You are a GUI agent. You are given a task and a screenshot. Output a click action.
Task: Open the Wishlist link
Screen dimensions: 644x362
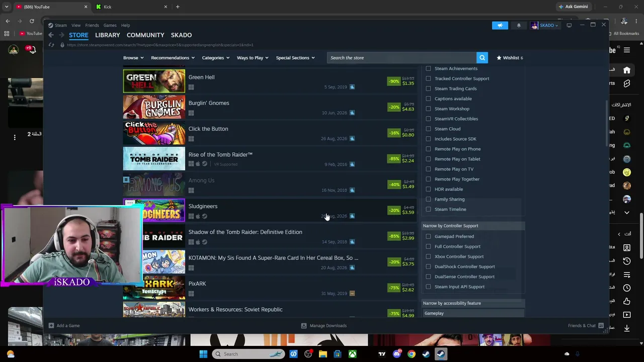point(510,58)
